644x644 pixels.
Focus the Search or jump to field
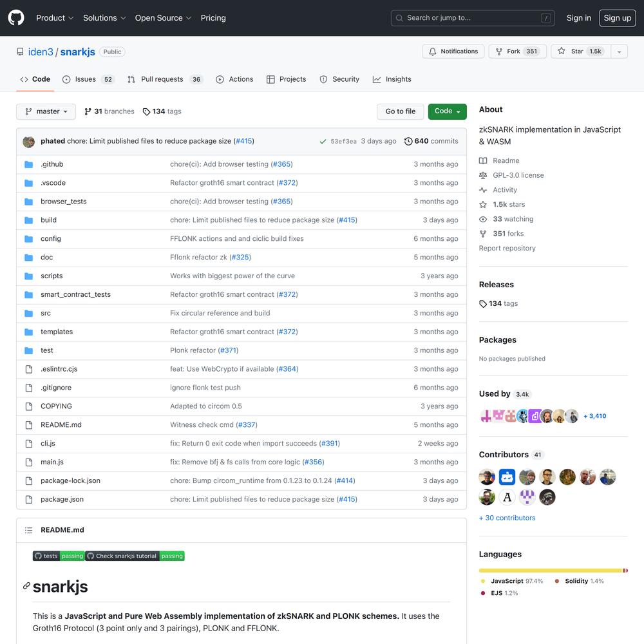point(473,18)
